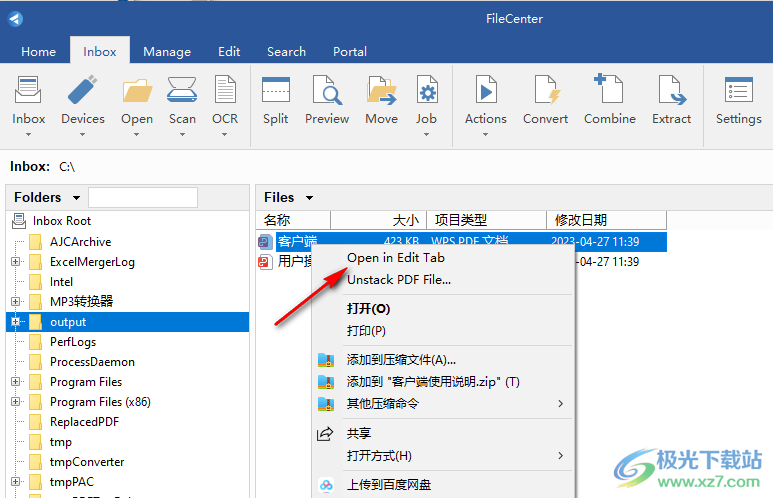Viewport: 773px width, 498px height.
Task: Open the Folders panel dropdown arrow
Action: [x=76, y=198]
